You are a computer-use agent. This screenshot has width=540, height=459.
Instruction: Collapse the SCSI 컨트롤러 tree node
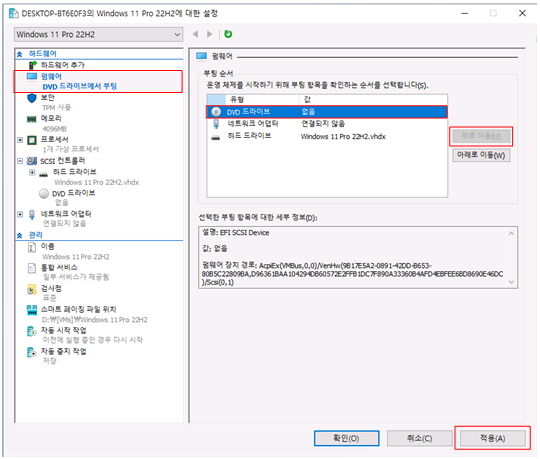20,161
